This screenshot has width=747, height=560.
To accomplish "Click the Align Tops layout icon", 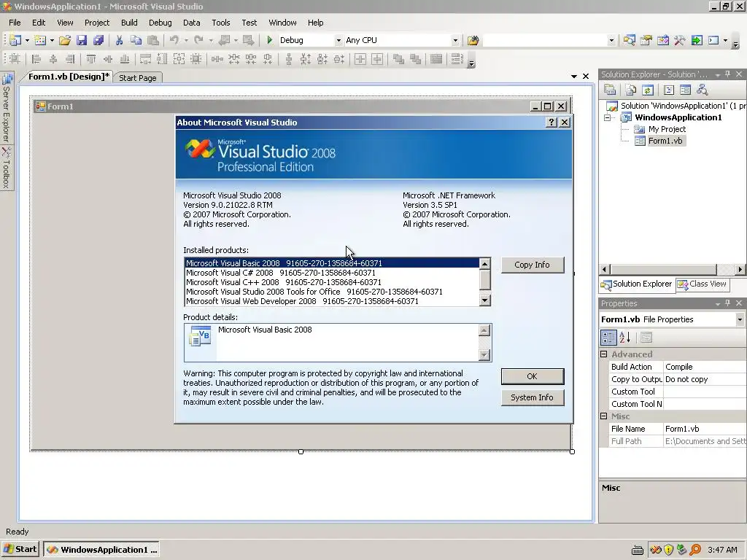I will coord(91,59).
